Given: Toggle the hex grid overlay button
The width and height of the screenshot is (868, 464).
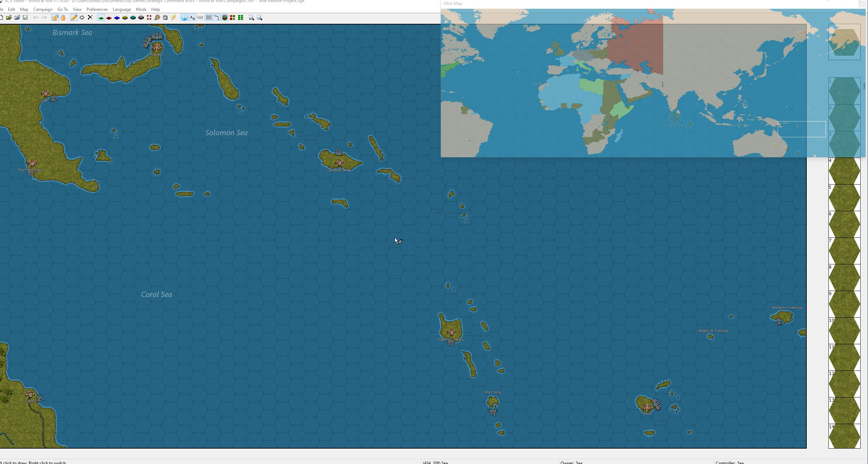Looking at the screenshot, I should [x=208, y=18].
